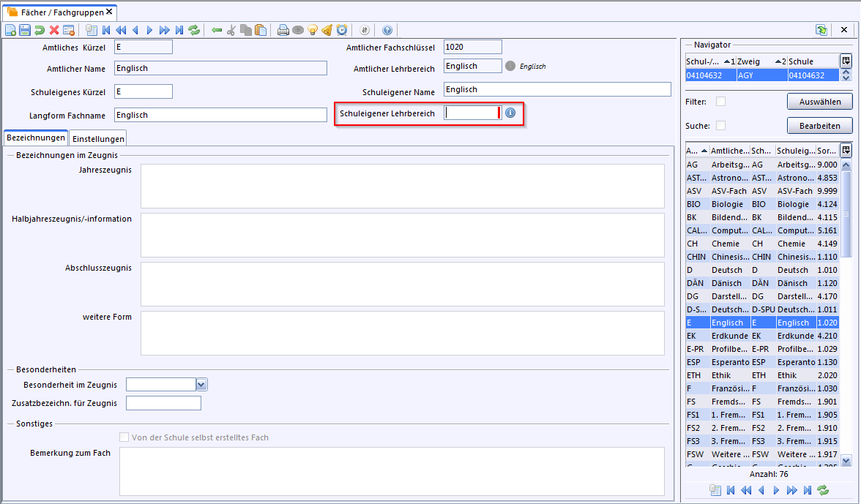Click the alarm clock icon in toolbar
This screenshot has height=504, width=861.
click(x=342, y=30)
